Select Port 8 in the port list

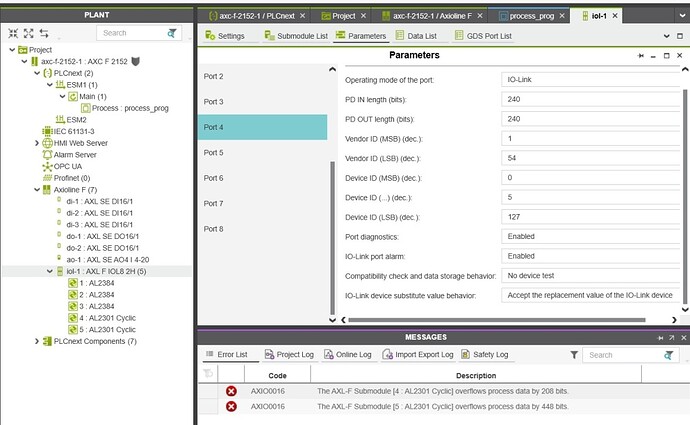pyautogui.click(x=262, y=229)
